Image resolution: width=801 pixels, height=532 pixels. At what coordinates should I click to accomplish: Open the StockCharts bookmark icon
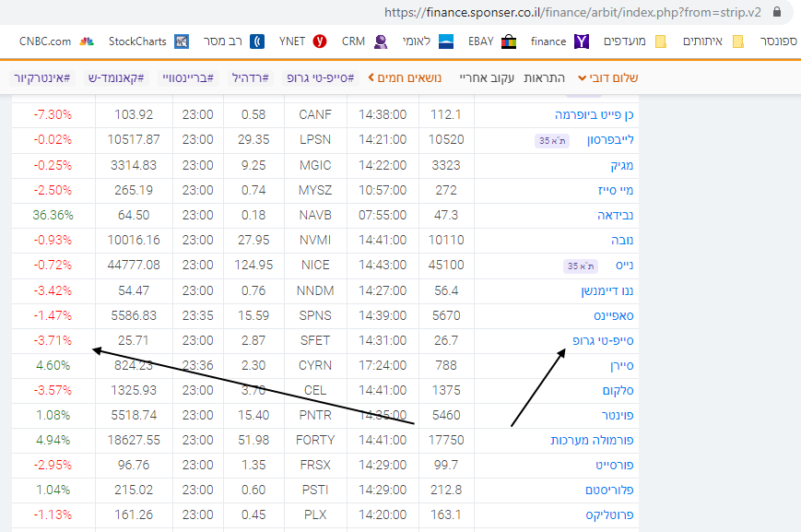tap(182, 41)
